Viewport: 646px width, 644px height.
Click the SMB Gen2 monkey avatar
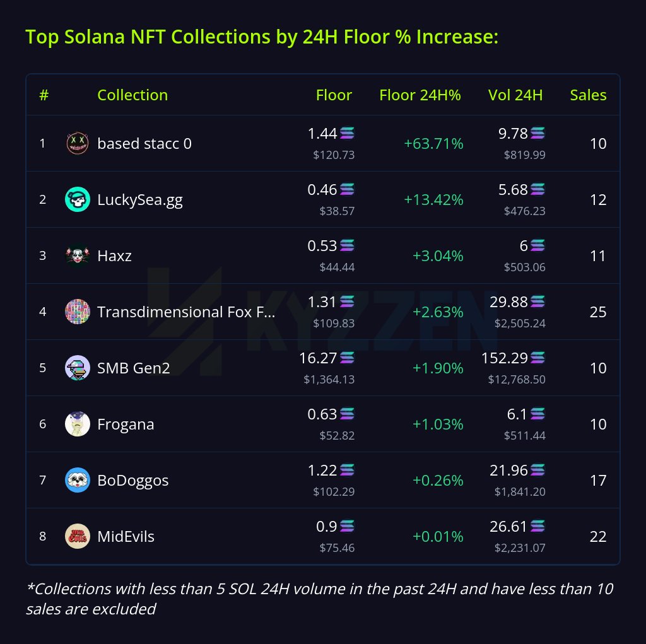pyautogui.click(x=77, y=368)
